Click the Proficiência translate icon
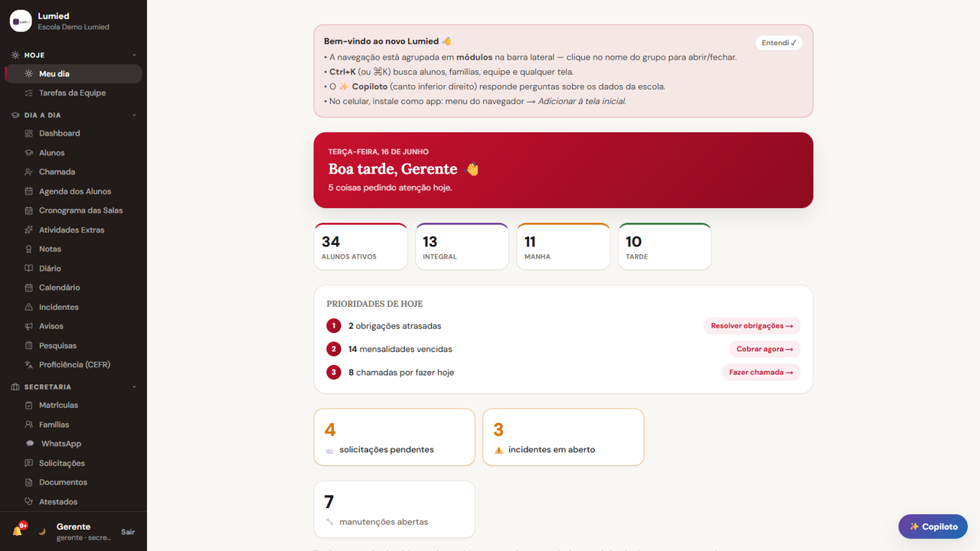 click(x=28, y=365)
